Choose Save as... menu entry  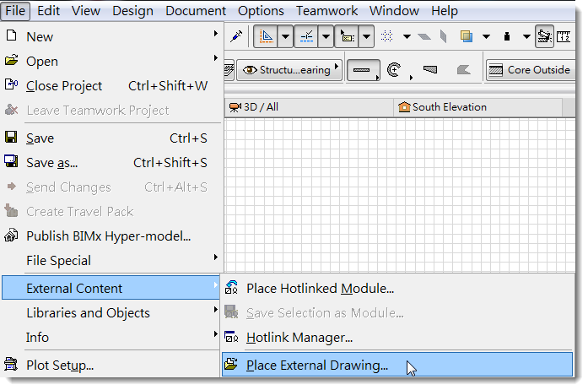coord(111,163)
